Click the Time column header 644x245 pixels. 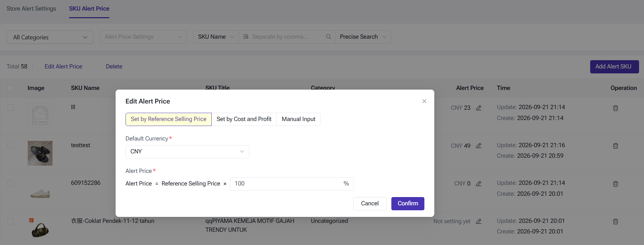[x=503, y=88]
